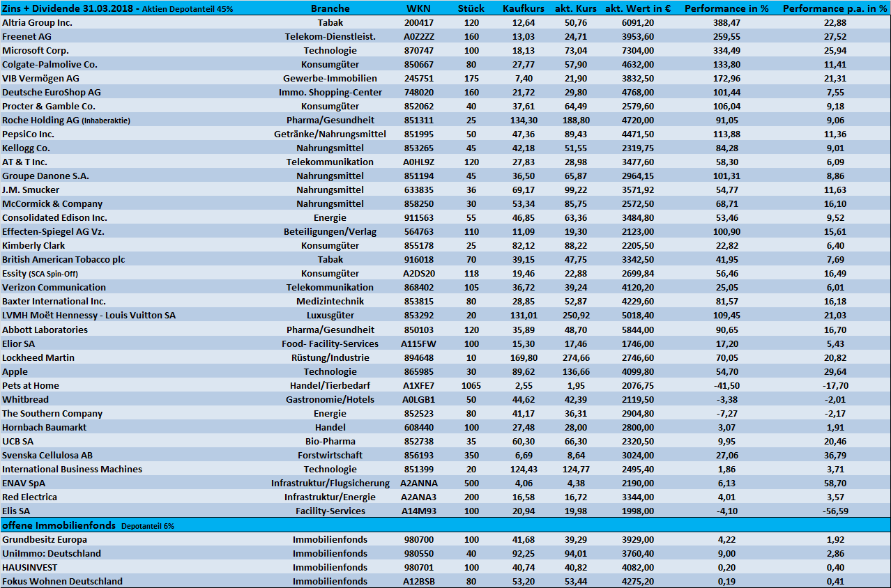Select the -56,59 performance p.a. value
891x588 pixels.
coord(835,511)
